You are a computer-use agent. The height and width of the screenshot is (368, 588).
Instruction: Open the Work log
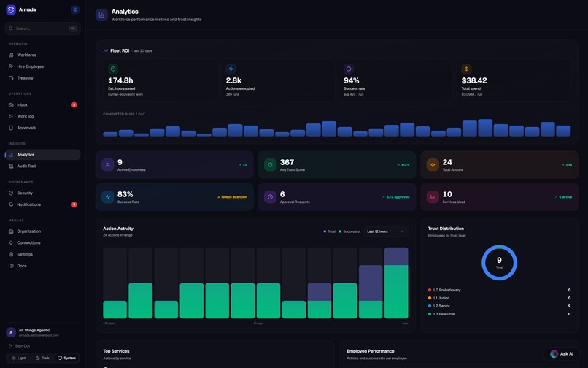[x=43, y=116]
